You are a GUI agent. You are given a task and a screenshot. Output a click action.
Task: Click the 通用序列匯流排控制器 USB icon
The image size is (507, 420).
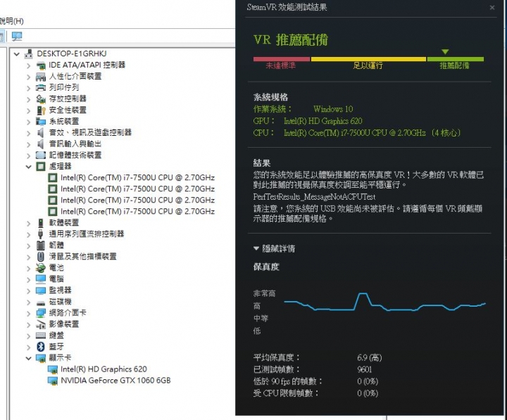41,234
